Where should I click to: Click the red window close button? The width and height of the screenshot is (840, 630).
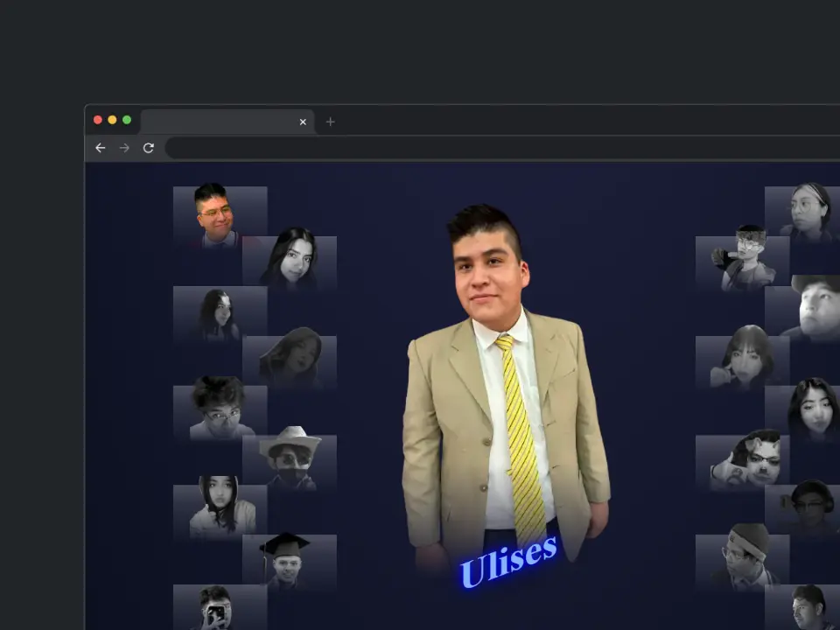[98, 120]
